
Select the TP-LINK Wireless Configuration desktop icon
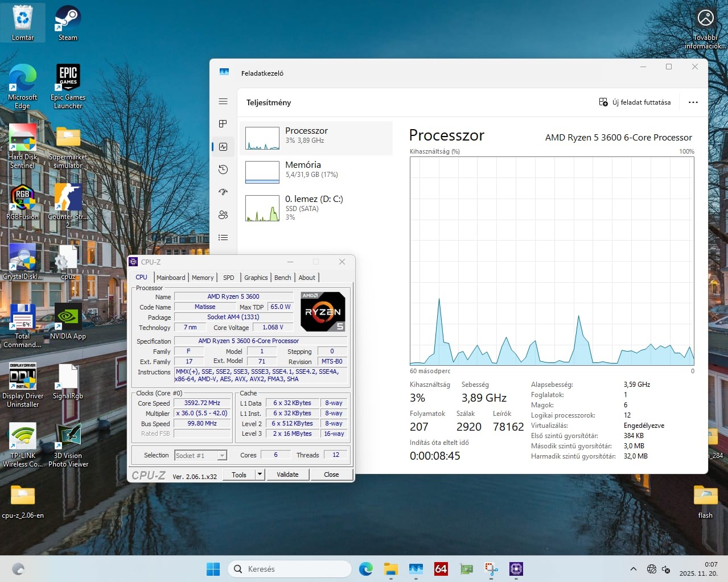(23, 445)
